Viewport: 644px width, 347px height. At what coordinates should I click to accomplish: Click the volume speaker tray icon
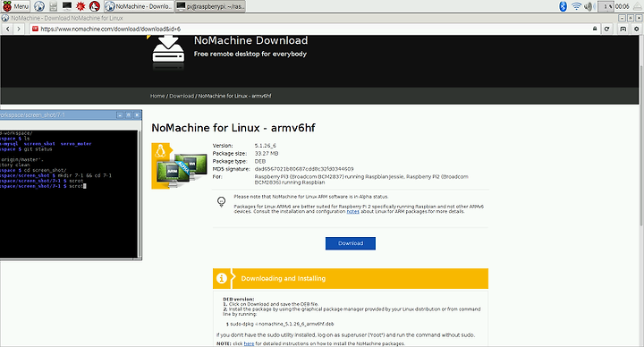[589, 6]
